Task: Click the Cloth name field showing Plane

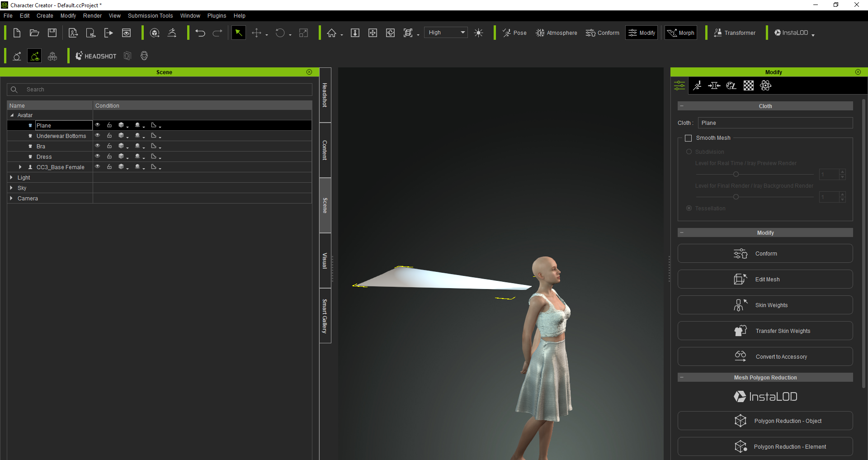Action: [775, 123]
